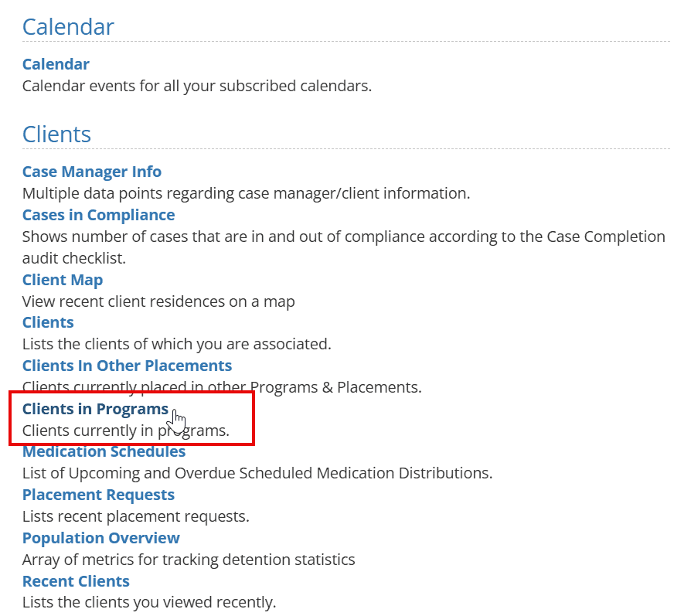This screenshot has height=616, width=691.
Task: Select the Clients list link
Action: tap(48, 322)
